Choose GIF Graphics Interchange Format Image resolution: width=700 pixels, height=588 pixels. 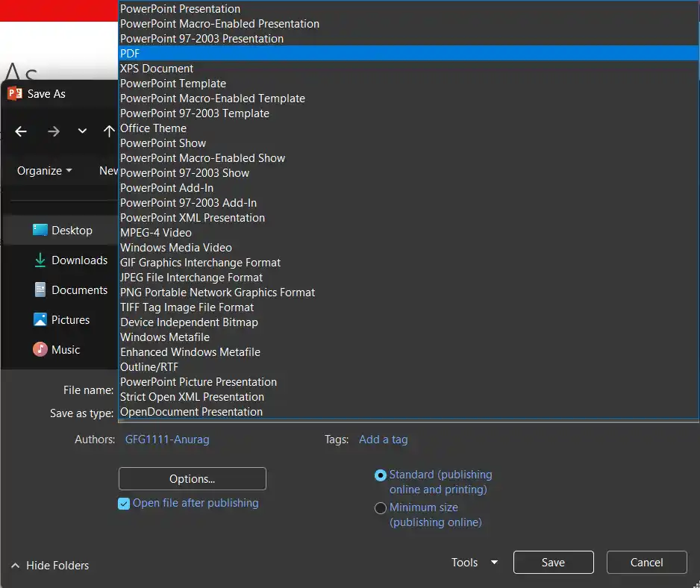click(x=408, y=263)
